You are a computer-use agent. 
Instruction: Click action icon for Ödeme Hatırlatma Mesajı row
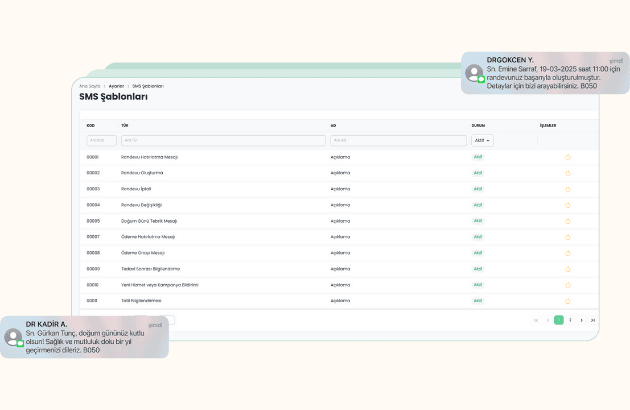point(568,237)
